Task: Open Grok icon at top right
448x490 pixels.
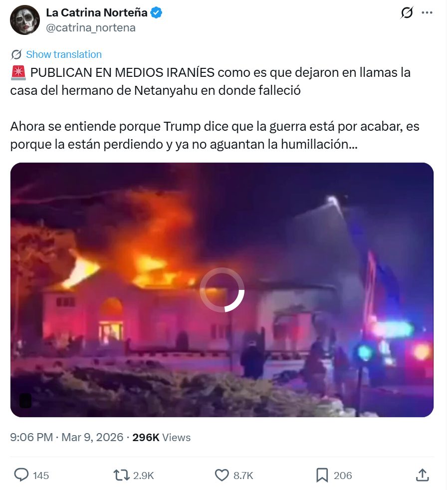Action: [x=407, y=12]
